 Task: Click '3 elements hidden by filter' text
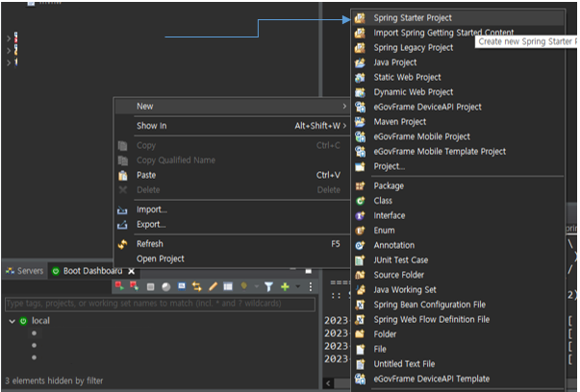(54, 380)
